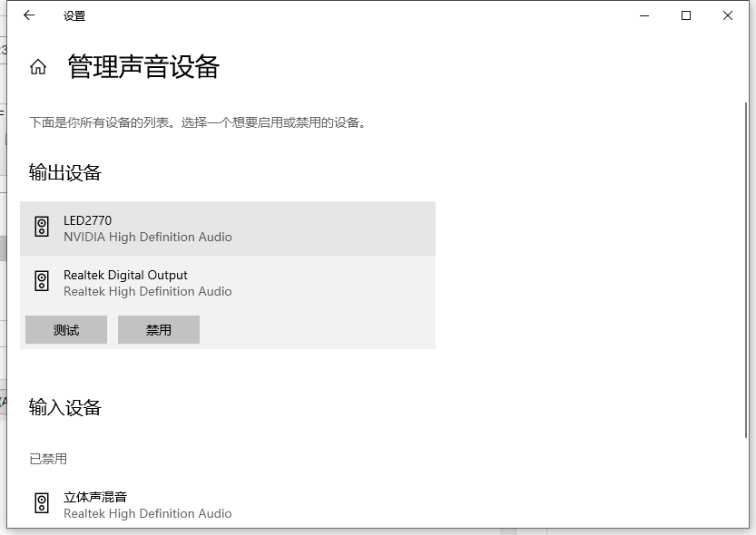Click the speaker icon beside Realtek Digital Output
Screen dimensions: 756x535
(42, 282)
